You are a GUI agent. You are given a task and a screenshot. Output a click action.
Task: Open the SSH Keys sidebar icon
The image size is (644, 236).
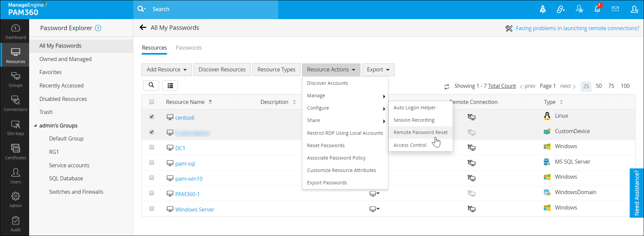(x=15, y=128)
